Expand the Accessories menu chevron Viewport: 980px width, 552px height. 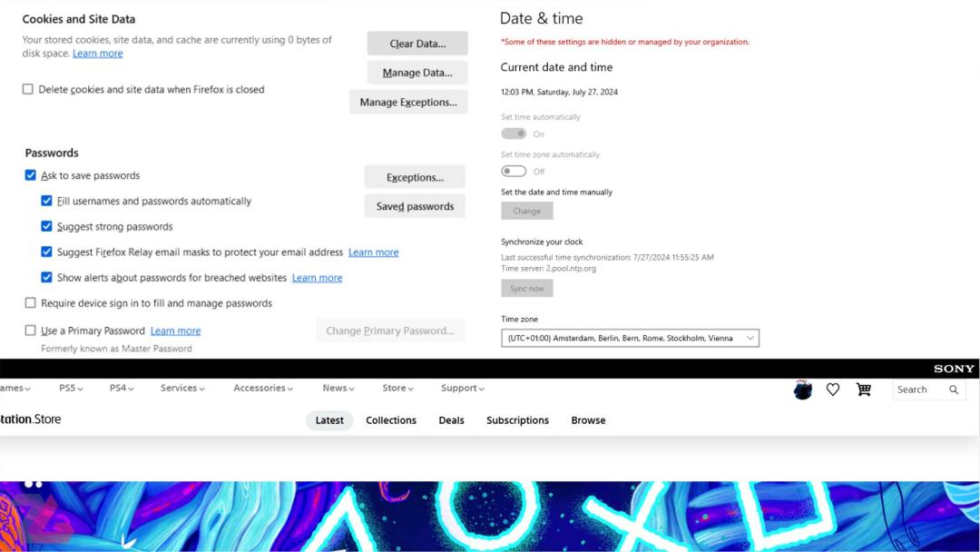pos(290,389)
